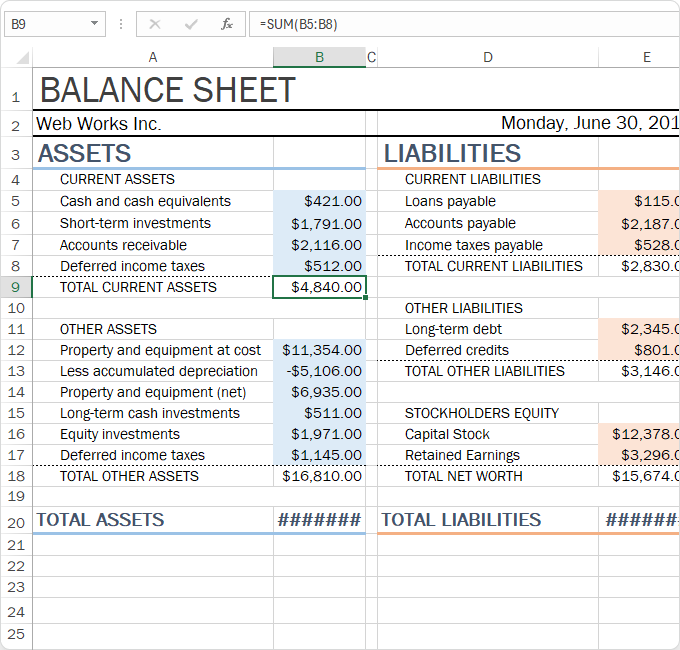Select the ASSETS heading cell
The image size is (680, 650).
[85, 154]
